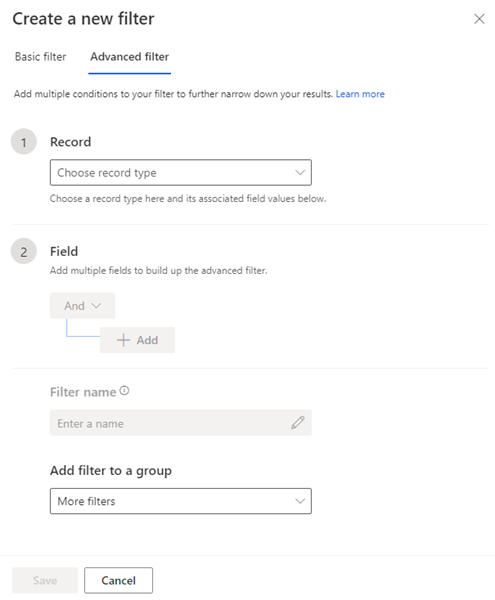Show the Filter name info tooltip icon

point(124,391)
